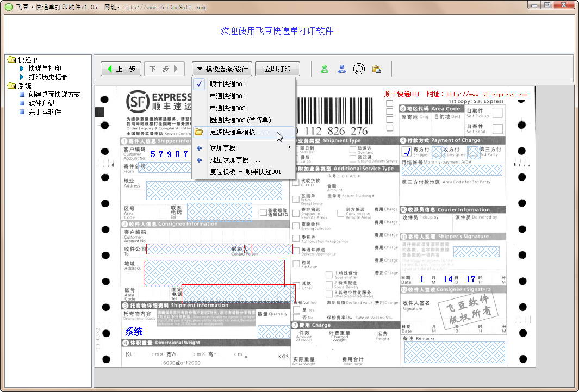Image resolution: width=579 pixels, height=392 pixels.
Task: Click the square icon beside 创建桌面快递方式
Action: tap(22, 95)
